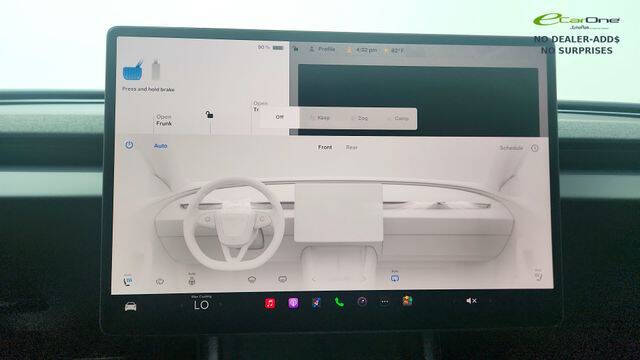Tap the gray washer stalk icon
640x360 pixels.
tap(156, 69)
